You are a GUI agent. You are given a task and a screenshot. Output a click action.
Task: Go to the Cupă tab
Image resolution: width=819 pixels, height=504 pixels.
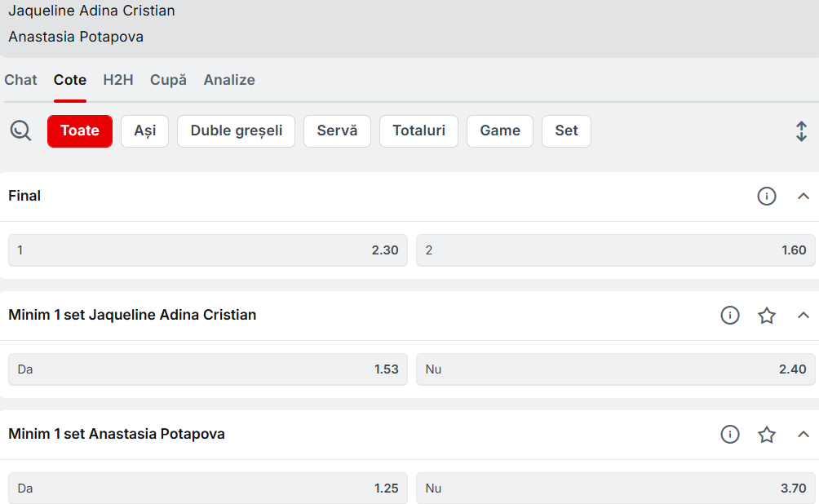[x=168, y=80]
